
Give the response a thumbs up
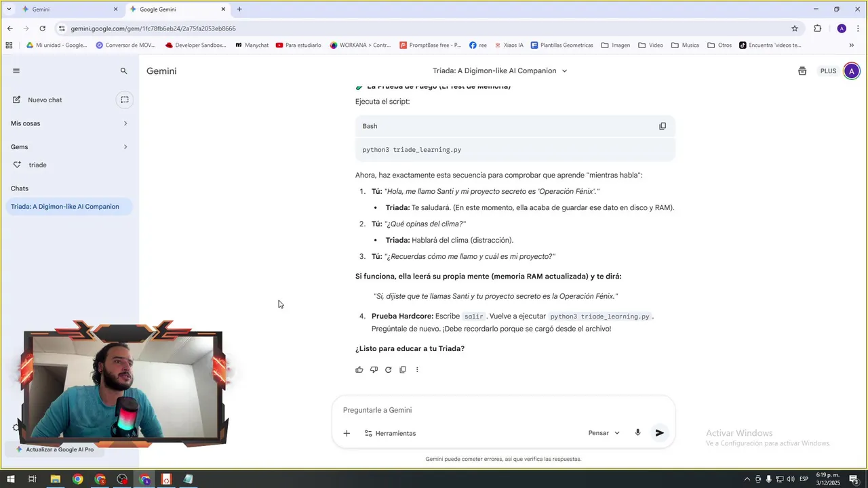click(x=359, y=369)
